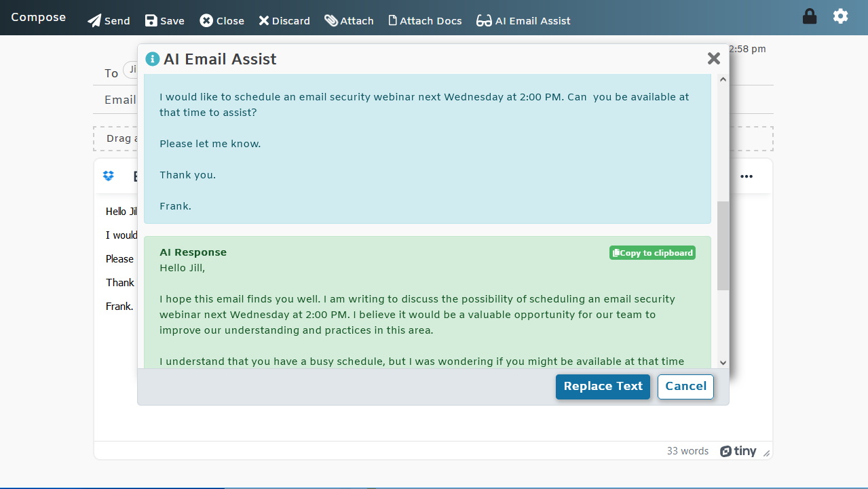The width and height of the screenshot is (868, 489).
Task: Click the info icon beside AI Email Assist
Action: [x=152, y=59]
